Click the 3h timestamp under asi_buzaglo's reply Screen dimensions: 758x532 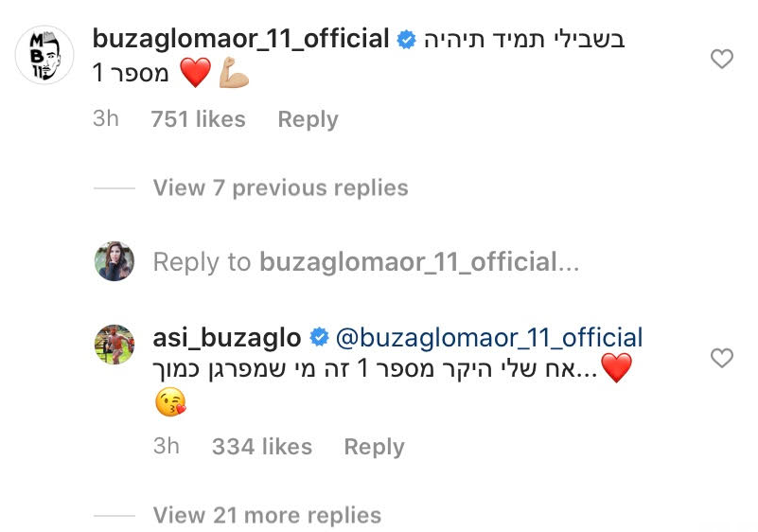167,447
